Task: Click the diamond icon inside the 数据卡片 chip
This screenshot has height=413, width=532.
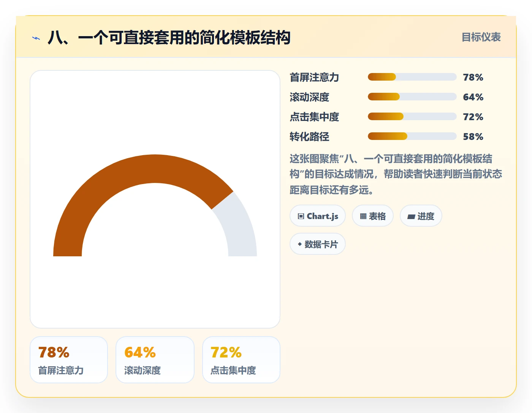Action: pos(300,244)
